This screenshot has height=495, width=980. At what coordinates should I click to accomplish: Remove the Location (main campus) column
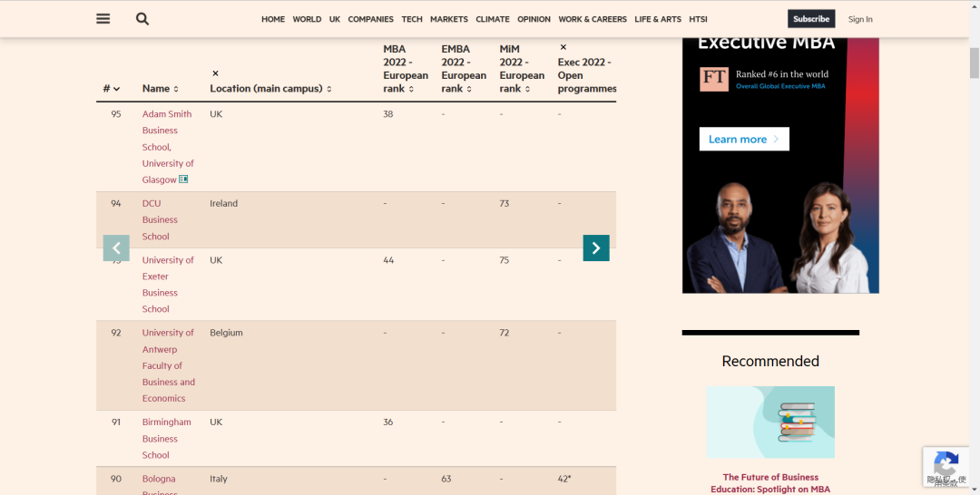click(215, 73)
